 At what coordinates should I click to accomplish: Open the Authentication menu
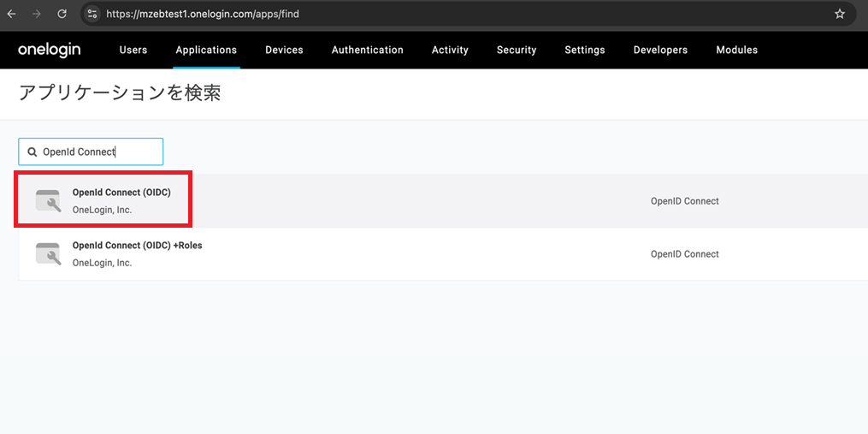(x=368, y=51)
